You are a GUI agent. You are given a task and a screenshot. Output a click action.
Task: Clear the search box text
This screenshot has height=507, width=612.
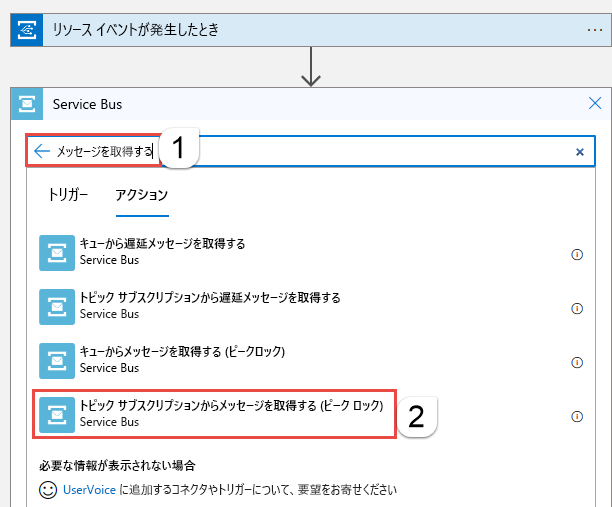(x=580, y=152)
